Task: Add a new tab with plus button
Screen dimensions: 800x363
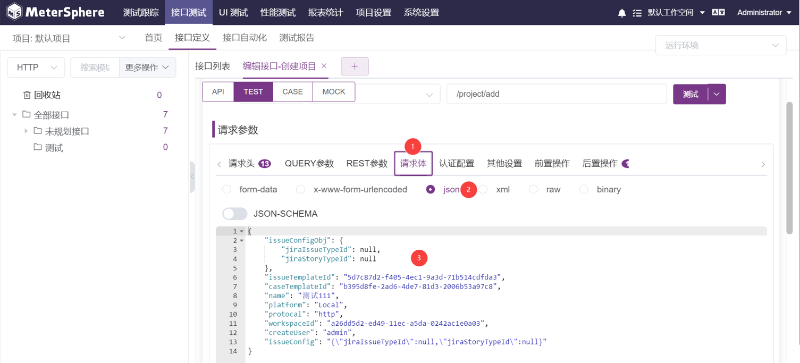Action: [x=355, y=66]
